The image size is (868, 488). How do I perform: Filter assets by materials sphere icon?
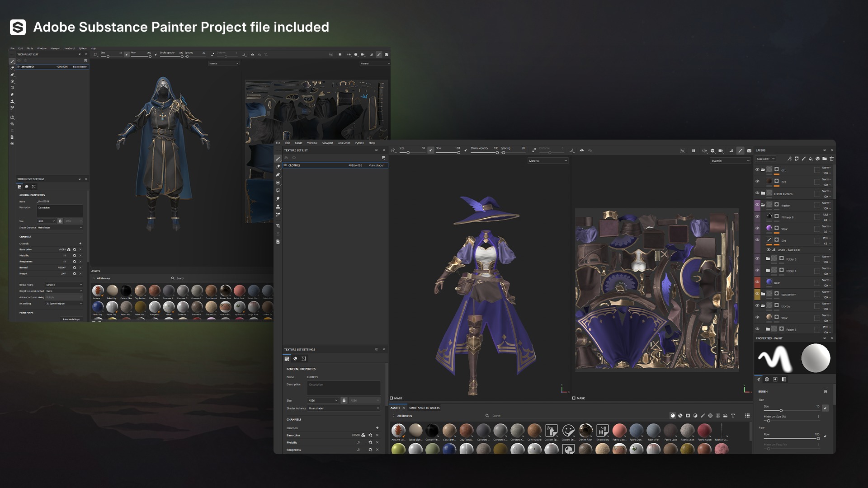[673, 416]
